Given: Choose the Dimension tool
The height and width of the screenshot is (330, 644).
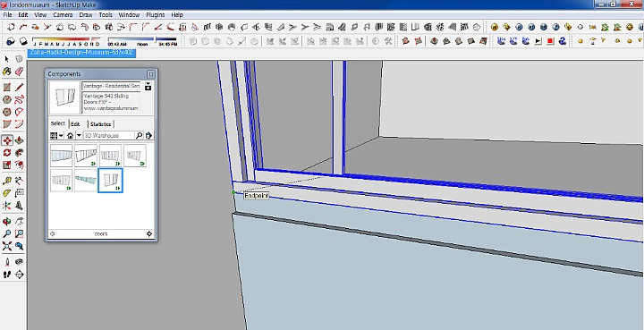Looking at the screenshot, I should coord(19,181).
